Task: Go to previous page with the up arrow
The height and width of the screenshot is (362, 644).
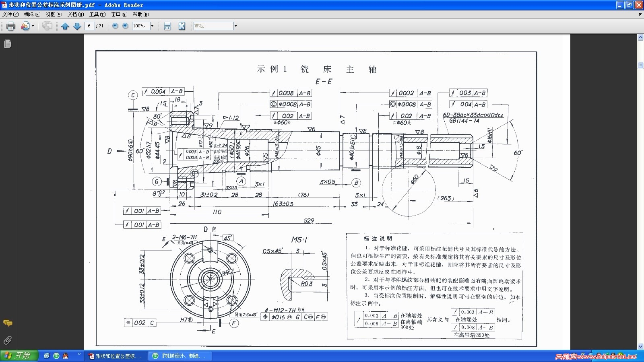Action: pyautogui.click(x=65, y=26)
